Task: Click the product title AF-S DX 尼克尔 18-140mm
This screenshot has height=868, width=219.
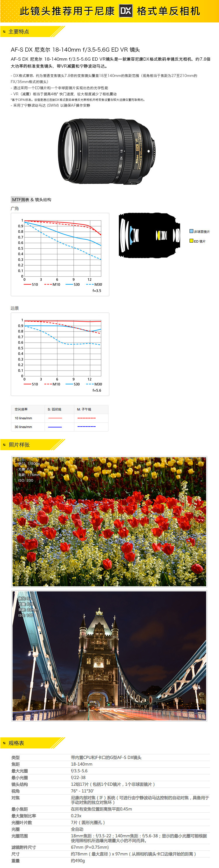Action: (x=75, y=50)
